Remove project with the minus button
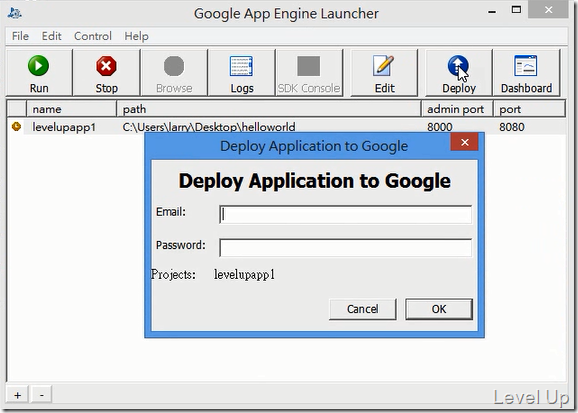The width and height of the screenshot is (578, 413). [42, 395]
